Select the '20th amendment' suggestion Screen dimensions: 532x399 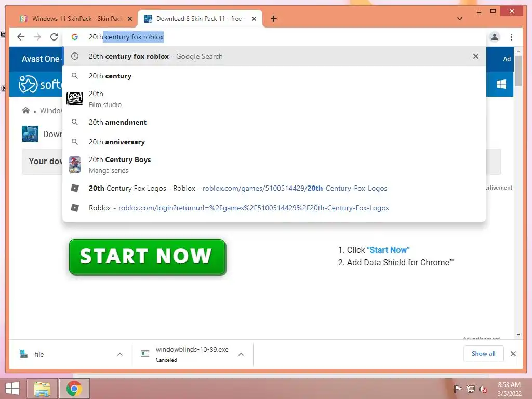[274, 122]
